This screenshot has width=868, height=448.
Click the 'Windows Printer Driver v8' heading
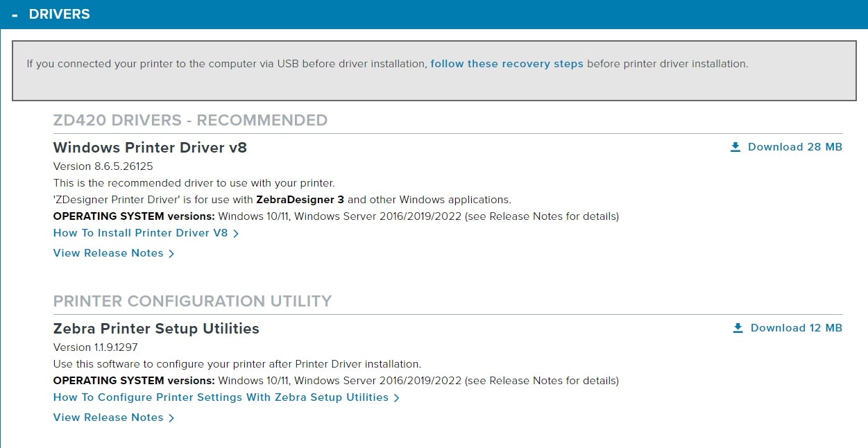tap(150, 147)
